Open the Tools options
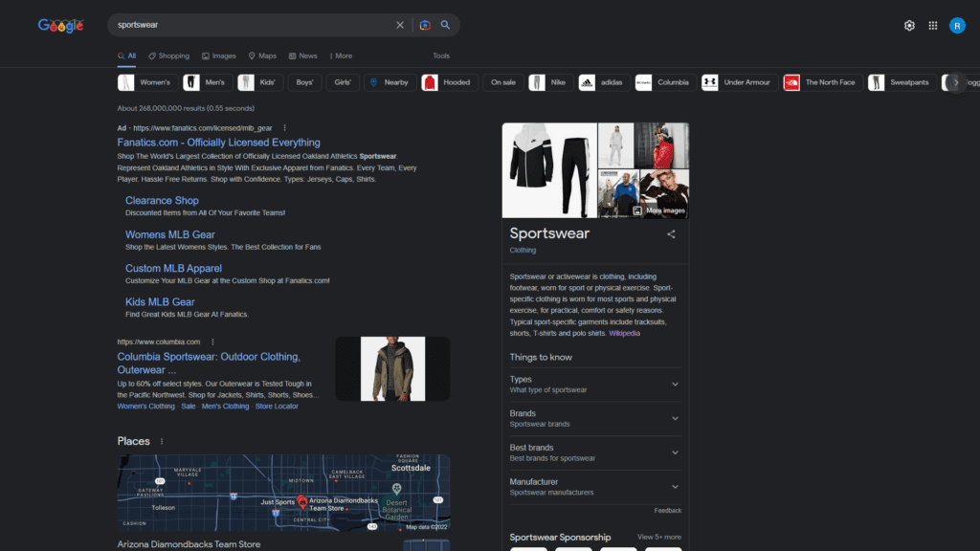980x551 pixels. (441, 56)
